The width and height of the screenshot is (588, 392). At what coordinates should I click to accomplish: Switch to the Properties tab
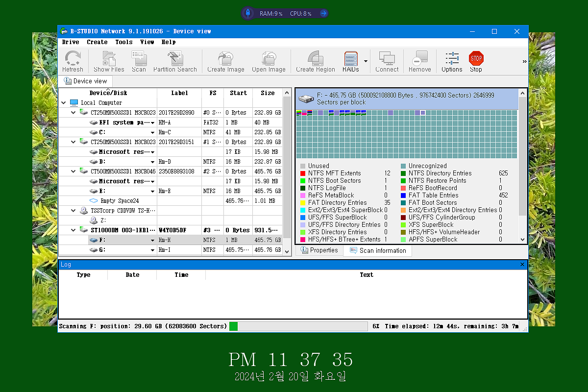pyautogui.click(x=320, y=250)
